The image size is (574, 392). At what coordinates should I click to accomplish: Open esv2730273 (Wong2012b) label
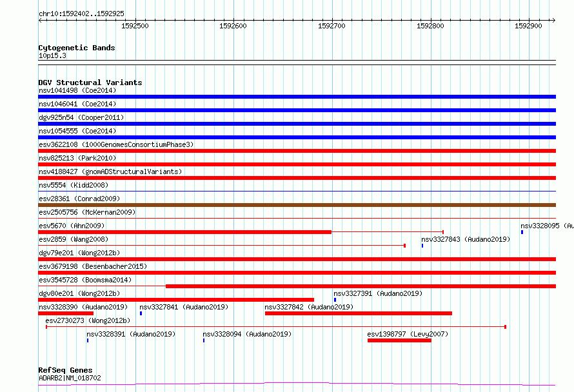point(88,320)
